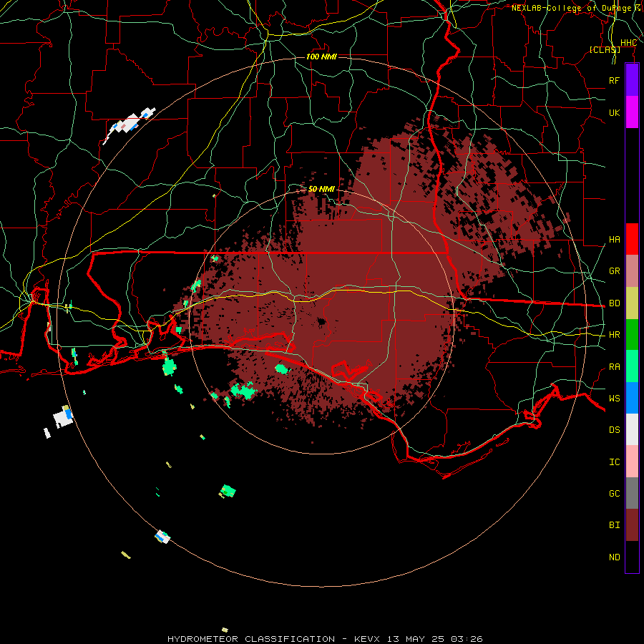644x644 pixels.
Task: Click the RF purple legend swatch
Action: [632, 80]
